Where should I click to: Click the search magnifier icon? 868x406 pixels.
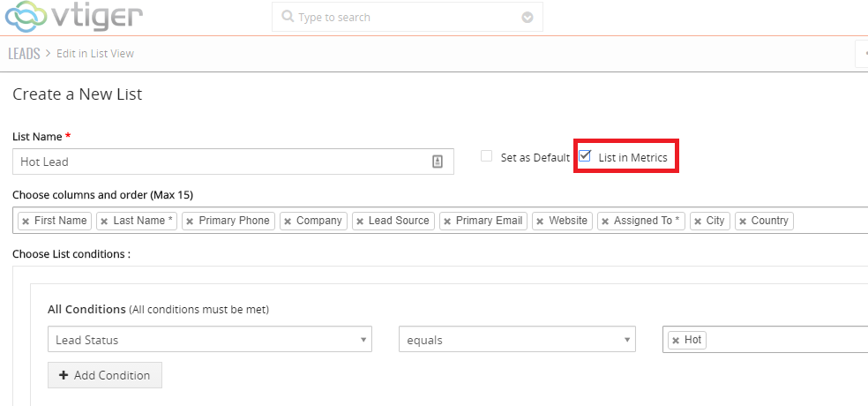pos(288,17)
